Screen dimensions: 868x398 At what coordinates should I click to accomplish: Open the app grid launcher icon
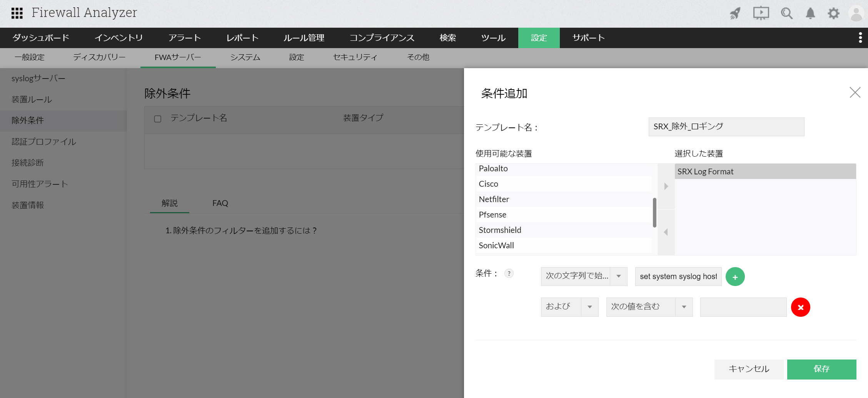click(x=17, y=13)
